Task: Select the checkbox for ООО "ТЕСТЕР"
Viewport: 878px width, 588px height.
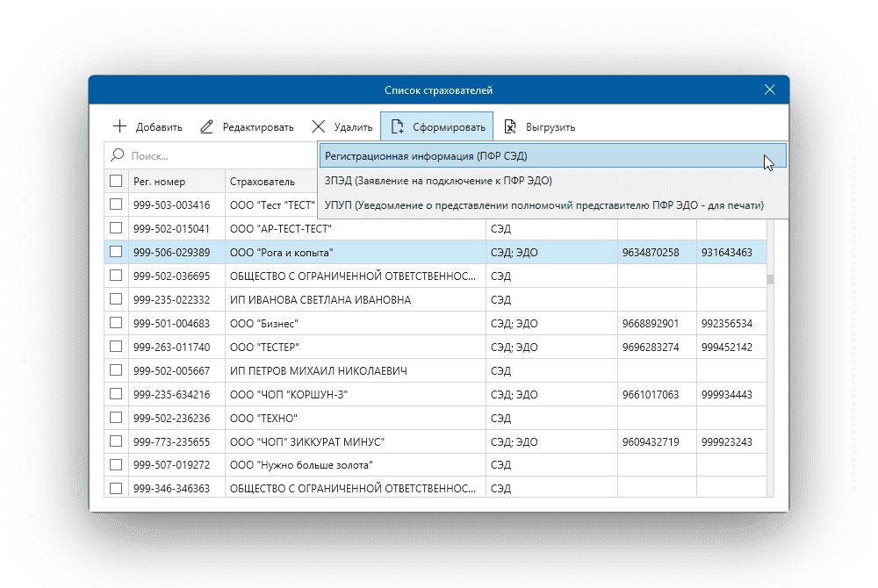Action: tap(116, 347)
